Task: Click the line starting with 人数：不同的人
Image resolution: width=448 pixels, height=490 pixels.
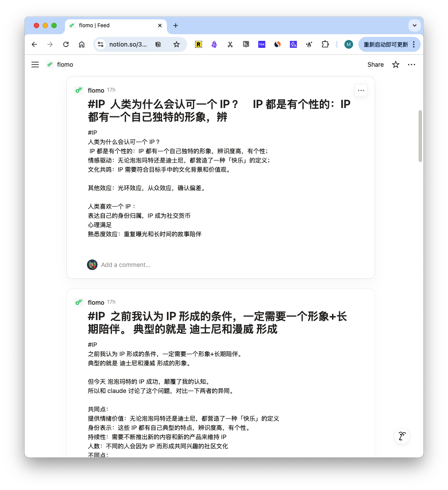Action: (158, 446)
